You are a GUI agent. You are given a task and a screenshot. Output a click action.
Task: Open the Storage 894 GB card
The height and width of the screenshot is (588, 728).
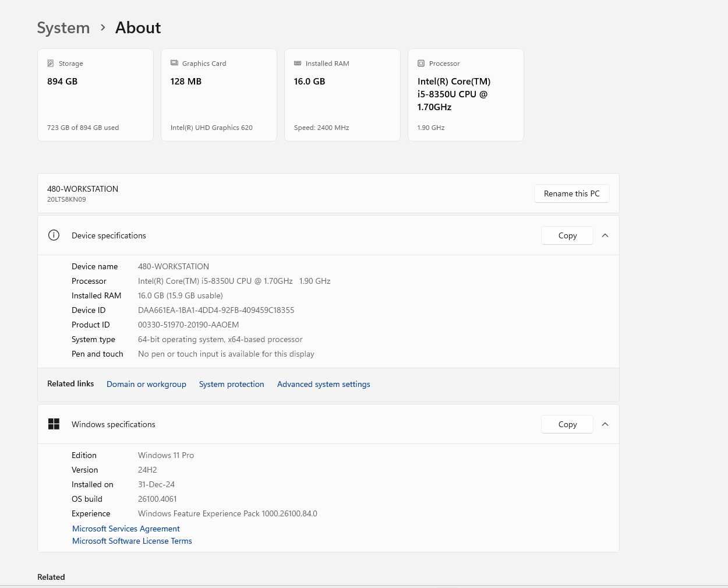96,95
